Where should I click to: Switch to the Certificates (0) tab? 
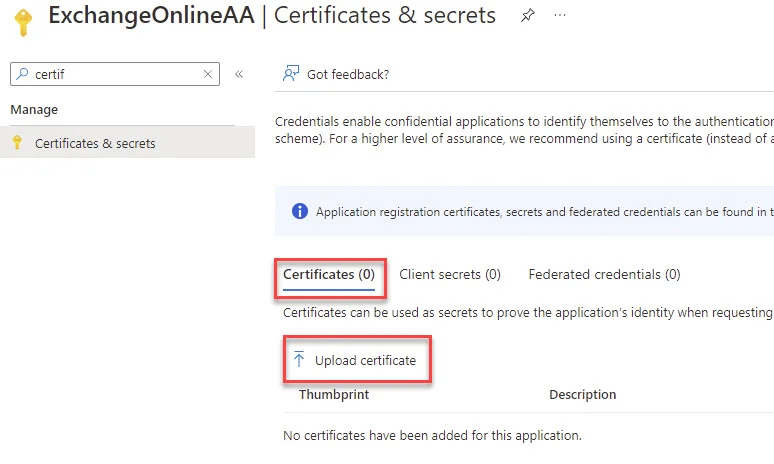coord(329,274)
